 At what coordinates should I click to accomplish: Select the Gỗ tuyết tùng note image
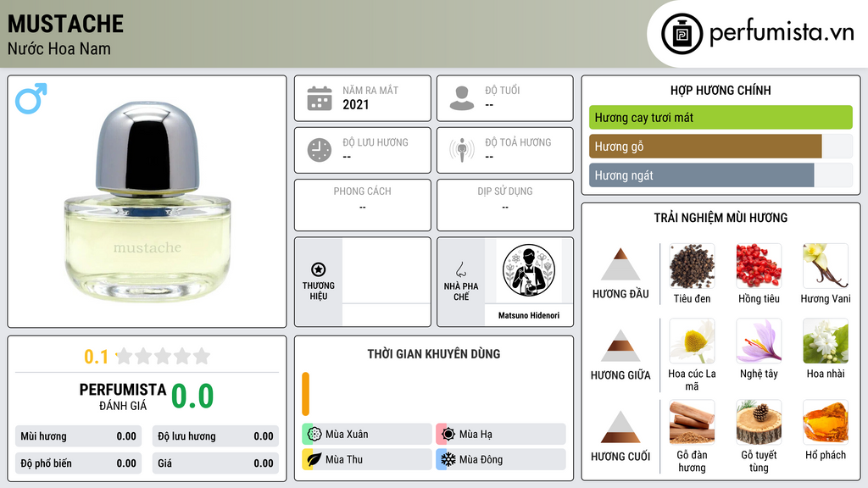tap(759, 422)
